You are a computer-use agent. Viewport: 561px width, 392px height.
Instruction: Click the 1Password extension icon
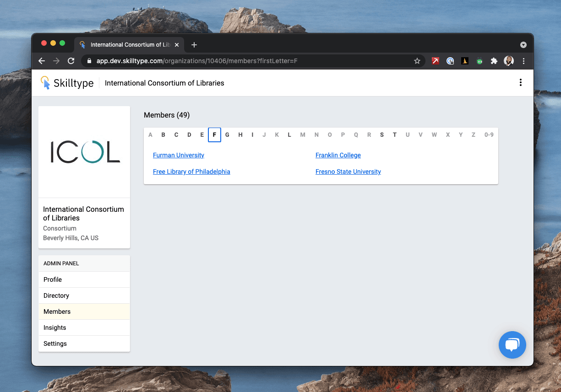(450, 61)
